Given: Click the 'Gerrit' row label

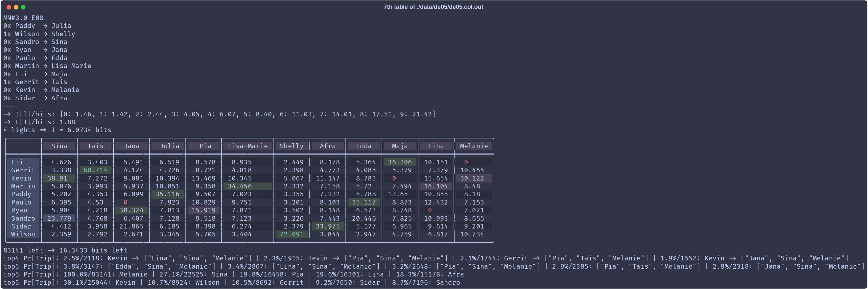Looking at the screenshot, I should [x=23, y=170].
